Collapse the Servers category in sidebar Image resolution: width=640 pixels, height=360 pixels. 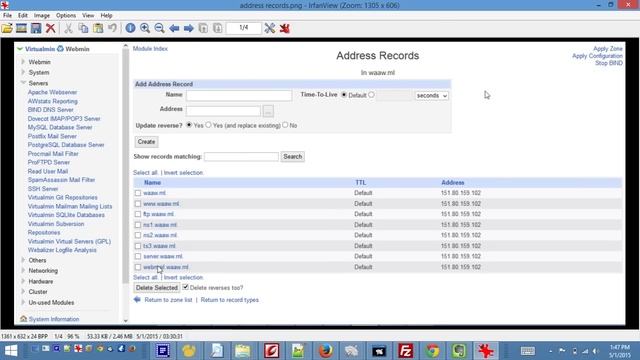(23, 83)
